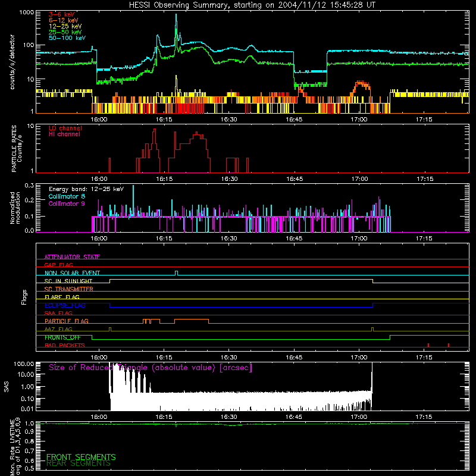The height and width of the screenshot is (476, 476).
Task: Click the LO channel legend label
Action: tap(65, 128)
